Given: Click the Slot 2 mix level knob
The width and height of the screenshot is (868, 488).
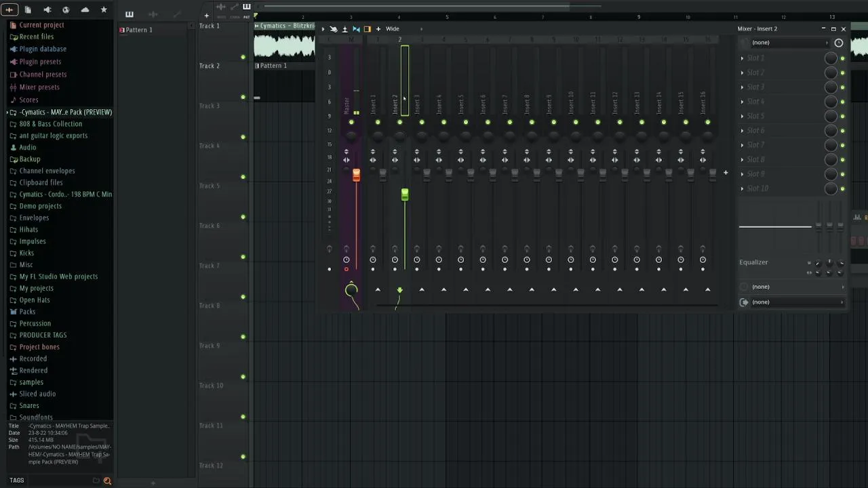Looking at the screenshot, I should pos(831,73).
